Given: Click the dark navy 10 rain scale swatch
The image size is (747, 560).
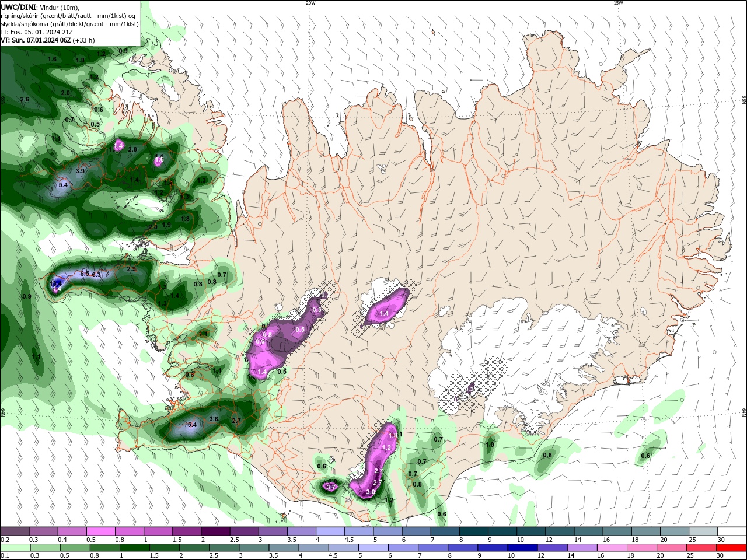Looking at the screenshot, I should pyautogui.click(x=521, y=548).
